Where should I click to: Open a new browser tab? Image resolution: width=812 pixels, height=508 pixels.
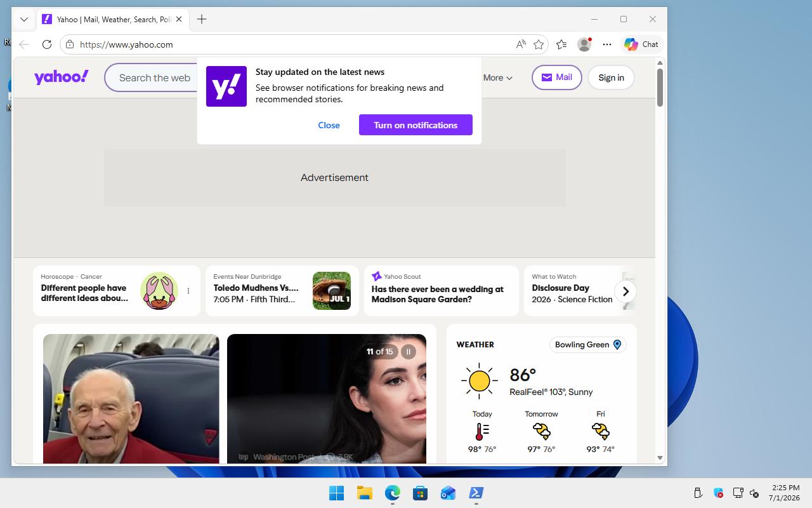pyautogui.click(x=202, y=19)
